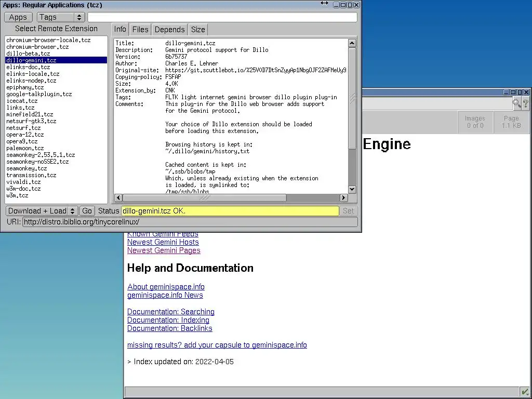Open Documentation: Searching link

tap(170, 312)
